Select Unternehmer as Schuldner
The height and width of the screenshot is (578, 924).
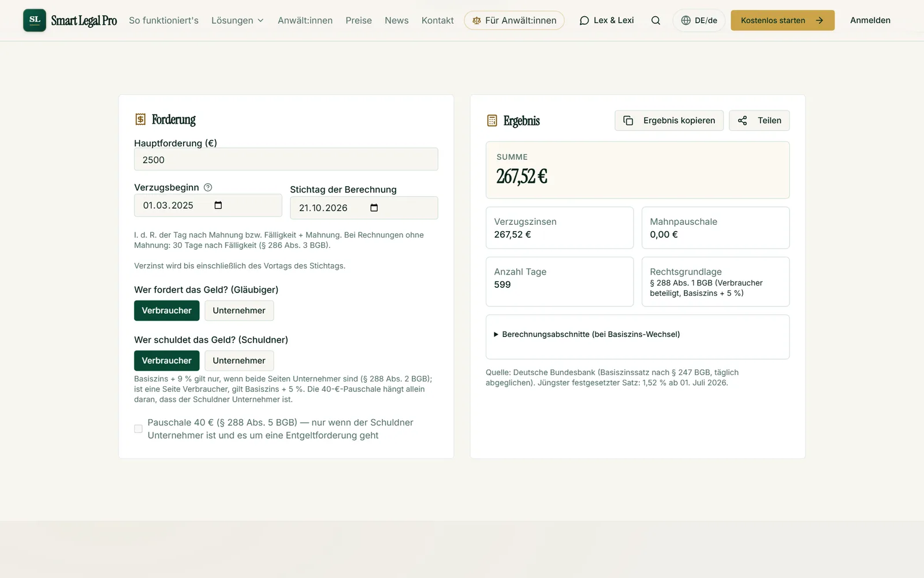[x=239, y=361]
